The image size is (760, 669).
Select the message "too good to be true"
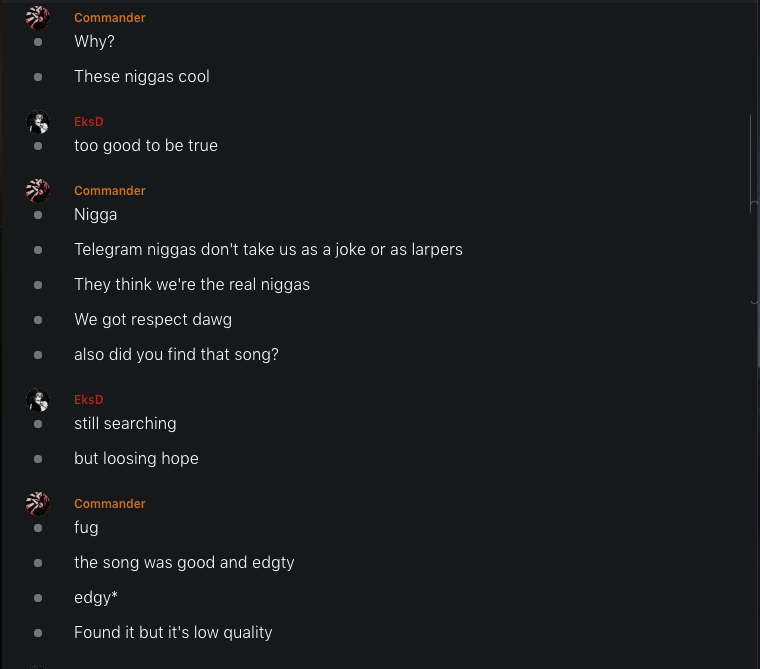[146, 146]
